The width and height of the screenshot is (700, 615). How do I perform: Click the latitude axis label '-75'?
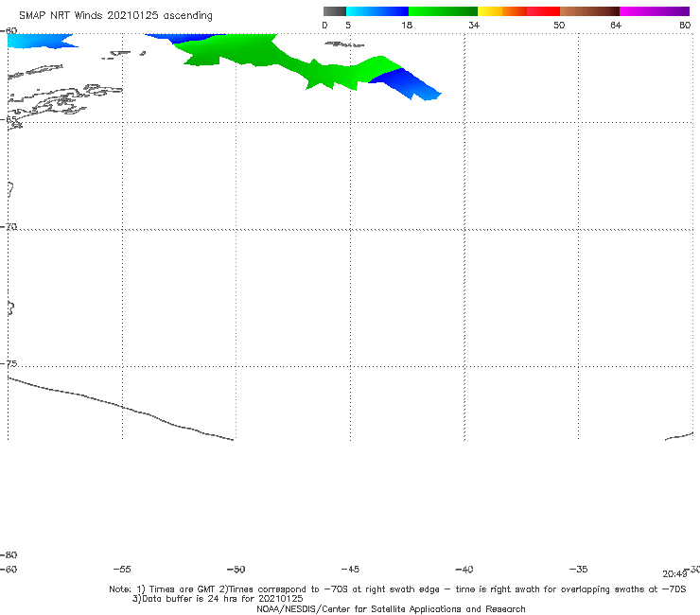tap(9, 363)
